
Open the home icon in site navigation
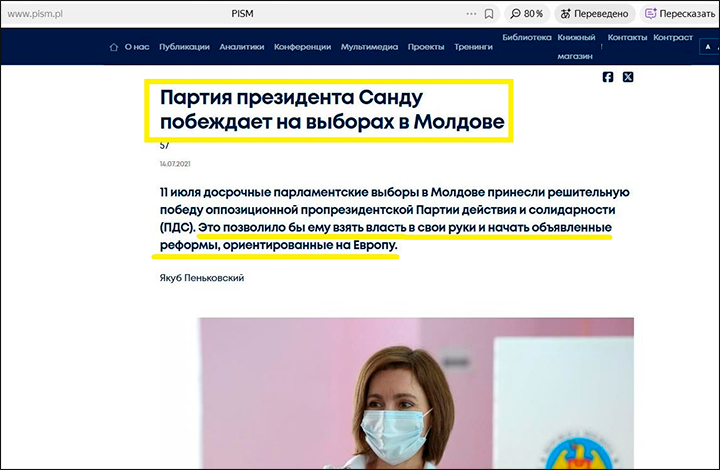point(114,47)
